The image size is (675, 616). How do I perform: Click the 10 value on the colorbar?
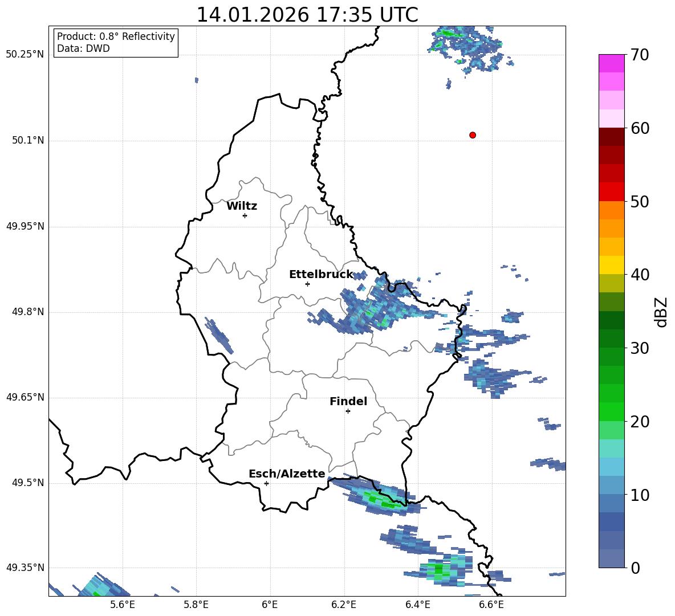pyautogui.click(x=640, y=495)
